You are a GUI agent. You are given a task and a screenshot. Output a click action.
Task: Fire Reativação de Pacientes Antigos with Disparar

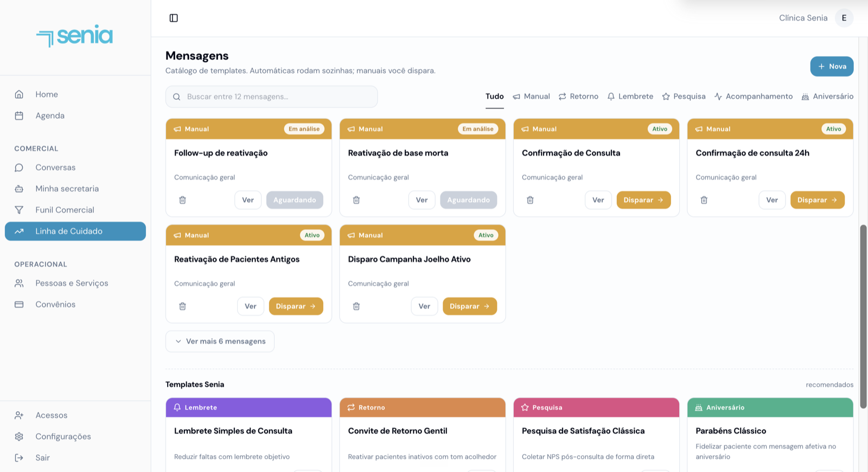(x=296, y=307)
